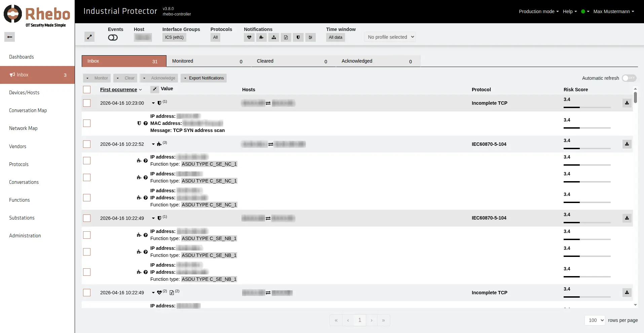Viewport: 644px width, 333px height.
Task: Check the TCP SYN address scan row
Action: [87, 123]
